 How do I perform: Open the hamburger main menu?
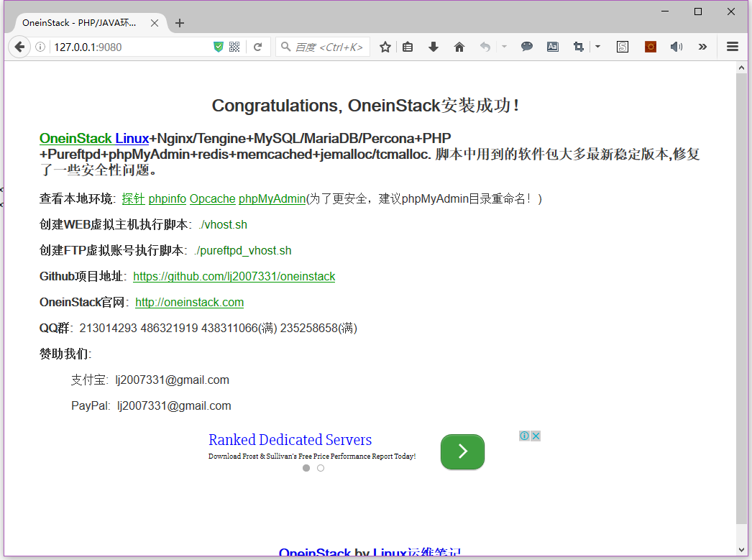coord(733,47)
